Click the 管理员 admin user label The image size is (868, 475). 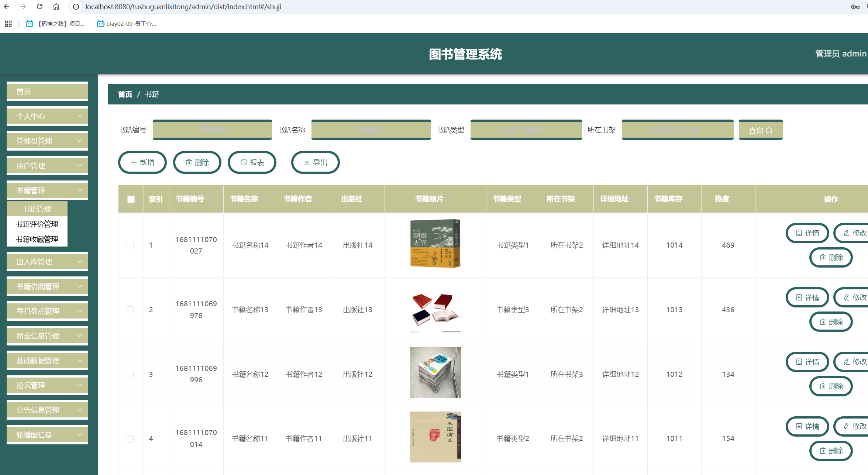841,54
